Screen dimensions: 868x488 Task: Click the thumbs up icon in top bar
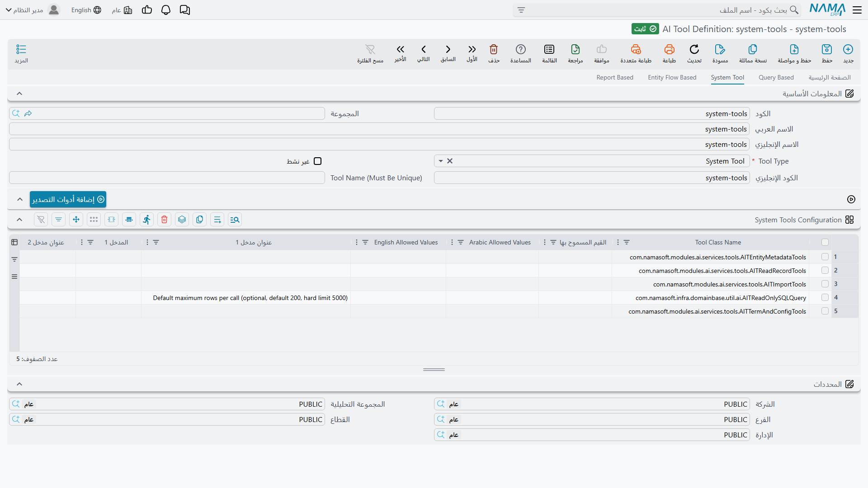point(147,10)
